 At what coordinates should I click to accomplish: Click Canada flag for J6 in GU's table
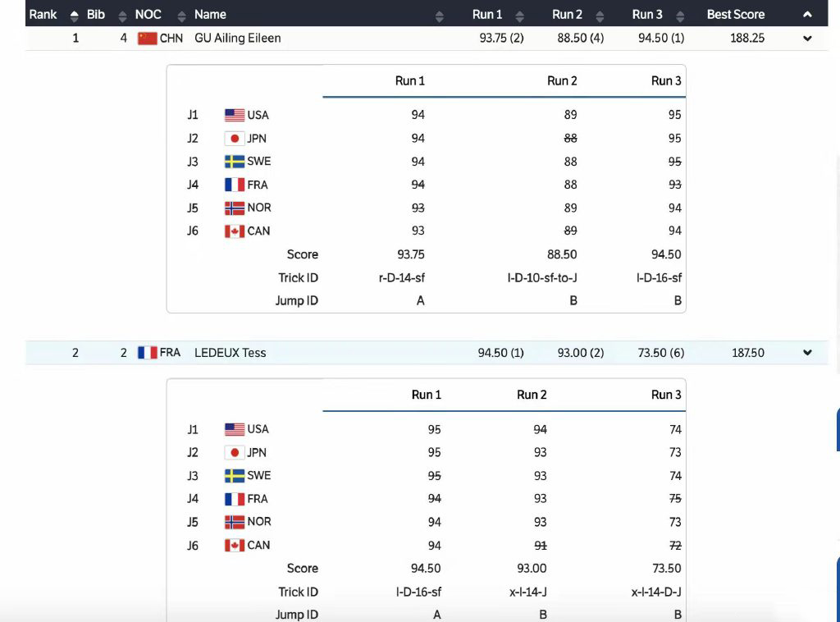235,231
